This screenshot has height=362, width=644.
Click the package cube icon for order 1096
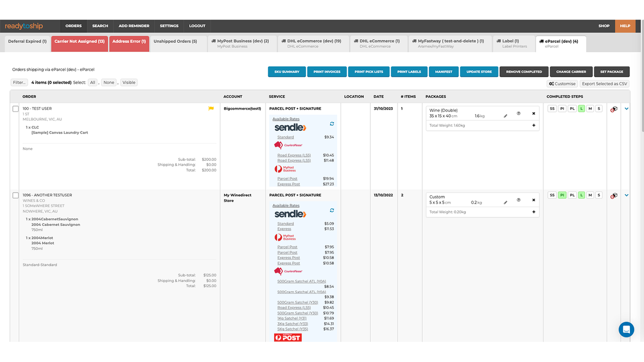pyautogui.click(x=614, y=195)
